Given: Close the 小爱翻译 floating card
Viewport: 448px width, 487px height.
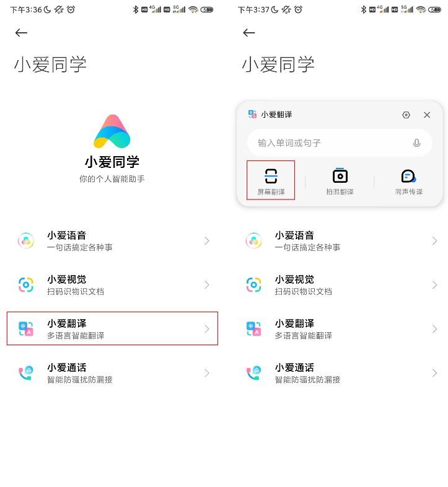Looking at the screenshot, I should pyautogui.click(x=426, y=115).
